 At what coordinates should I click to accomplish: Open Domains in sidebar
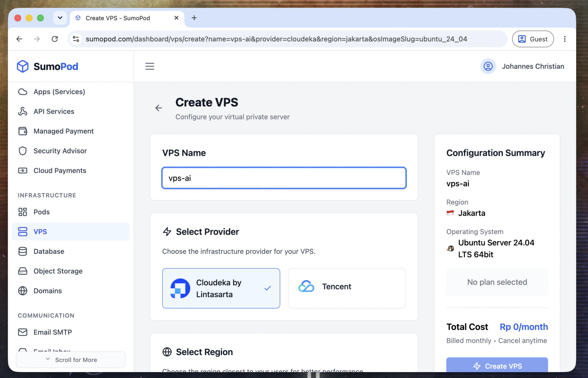pos(71,291)
